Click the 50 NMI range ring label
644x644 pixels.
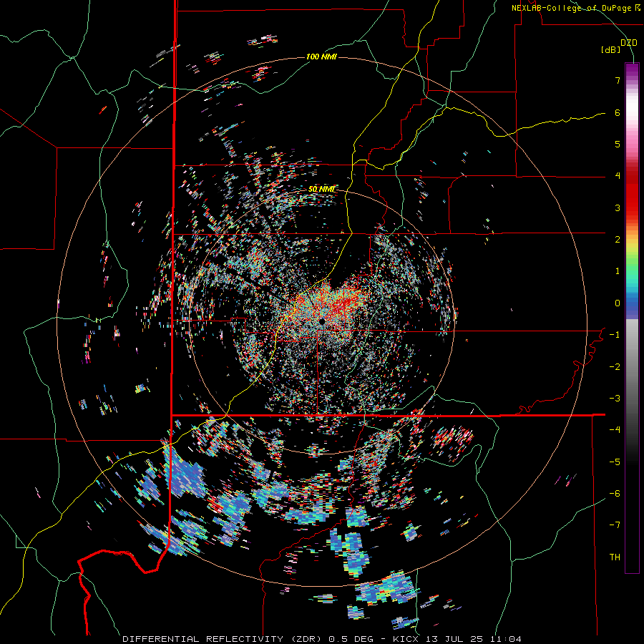[321, 189]
